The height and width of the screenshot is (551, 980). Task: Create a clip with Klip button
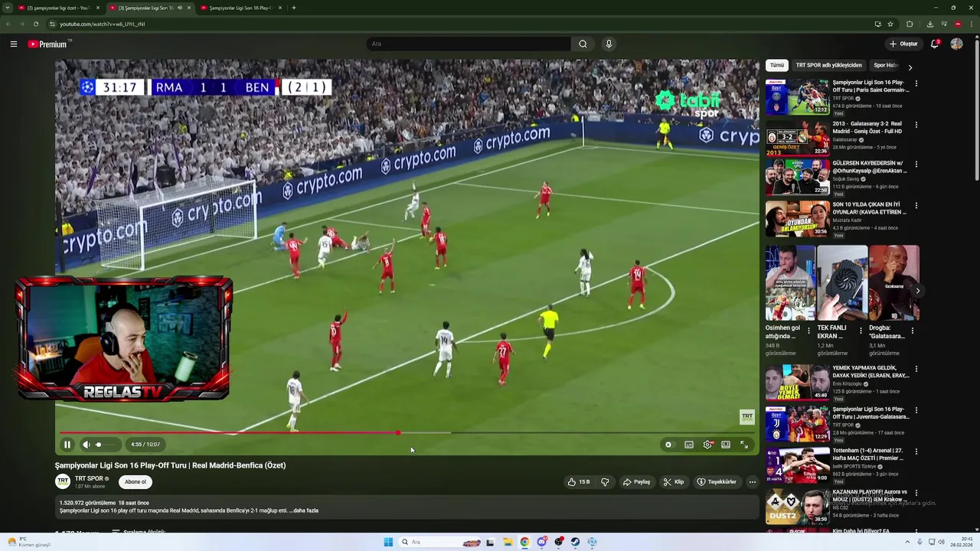pyautogui.click(x=674, y=482)
